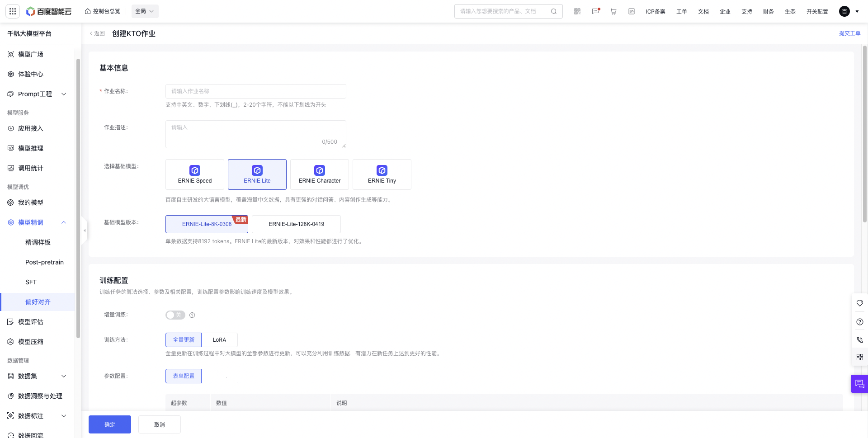This screenshot has width=868, height=438.
Task: Click the language switch icon
Action: click(632, 11)
